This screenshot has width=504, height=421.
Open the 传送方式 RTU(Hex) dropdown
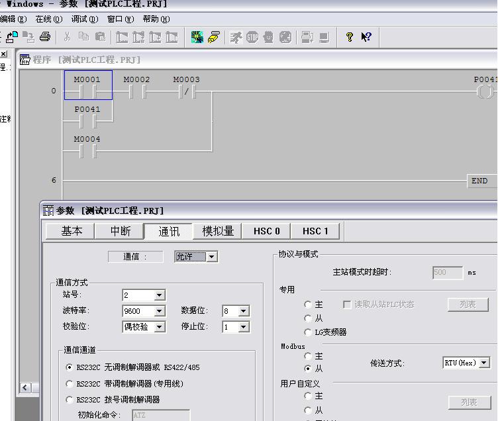(x=484, y=363)
